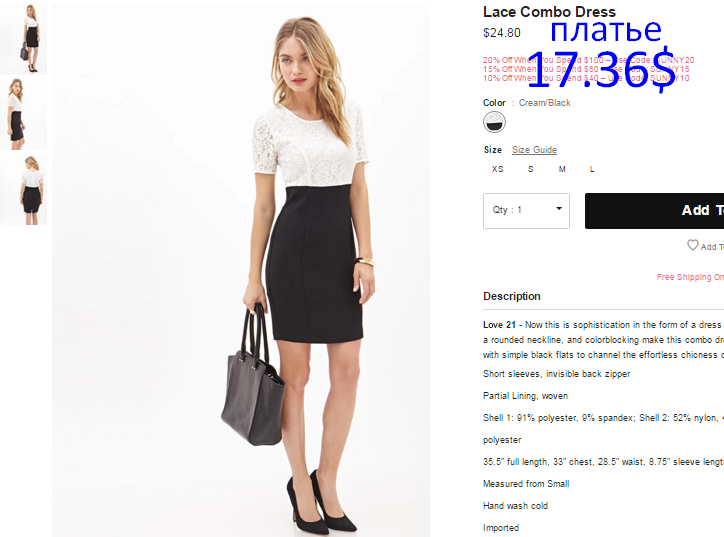Click the Qty dropdown arrow
This screenshot has width=724, height=537.
[x=559, y=209]
